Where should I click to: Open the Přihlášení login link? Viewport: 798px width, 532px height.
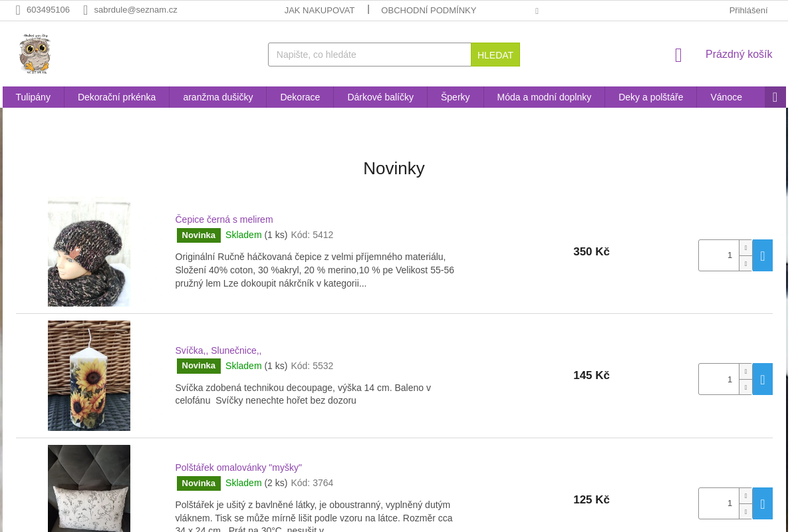tap(748, 10)
